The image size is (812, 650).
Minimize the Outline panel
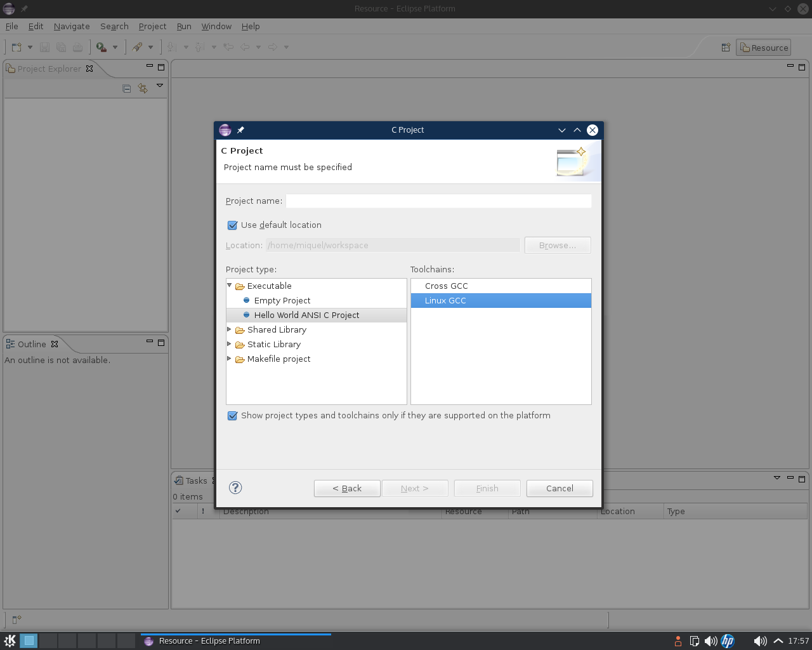[x=150, y=342]
